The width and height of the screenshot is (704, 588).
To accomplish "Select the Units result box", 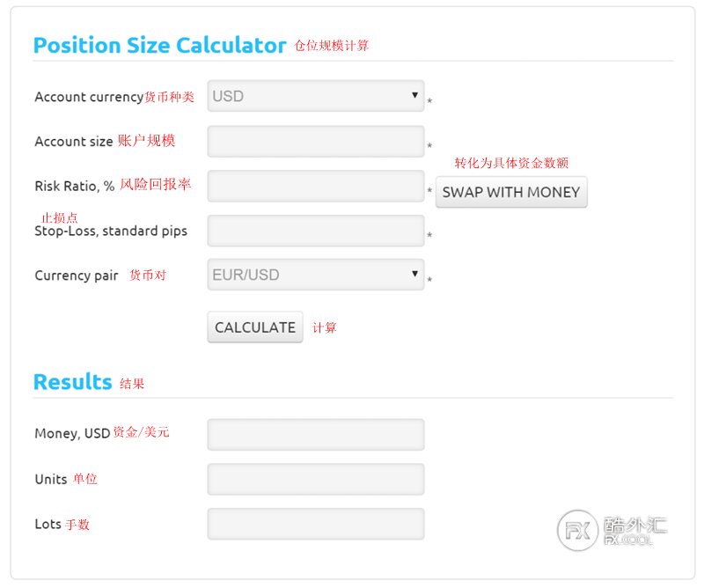I will 315,479.
